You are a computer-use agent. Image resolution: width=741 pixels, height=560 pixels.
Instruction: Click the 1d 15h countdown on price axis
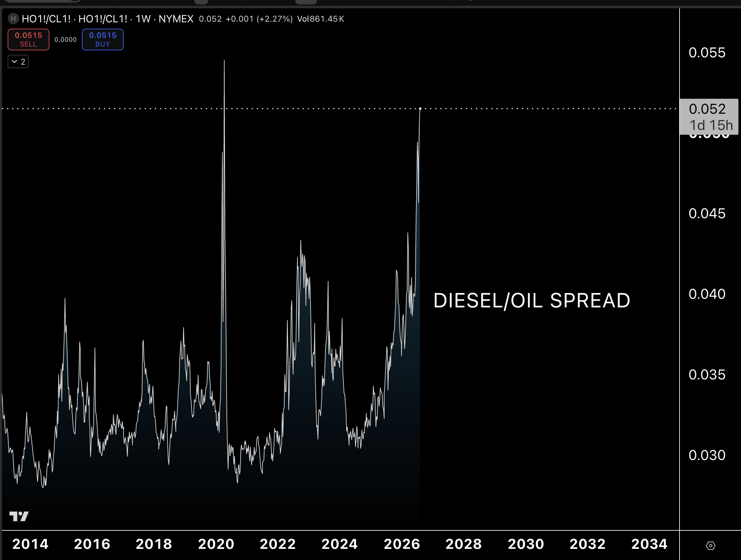pos(711,125)
